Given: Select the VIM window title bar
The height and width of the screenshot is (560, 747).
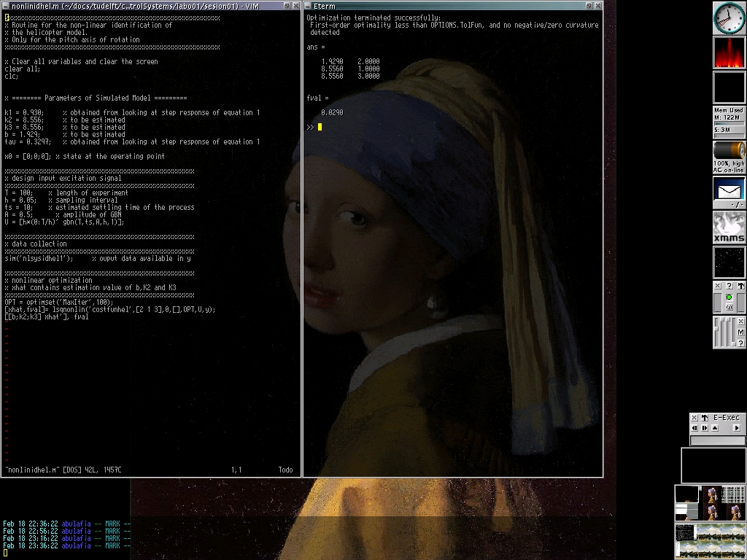Looking at the screenshot, I should click(x=146, y=6).
